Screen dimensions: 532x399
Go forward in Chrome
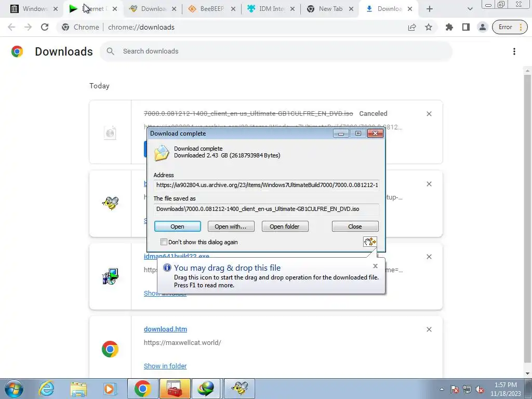28,27
